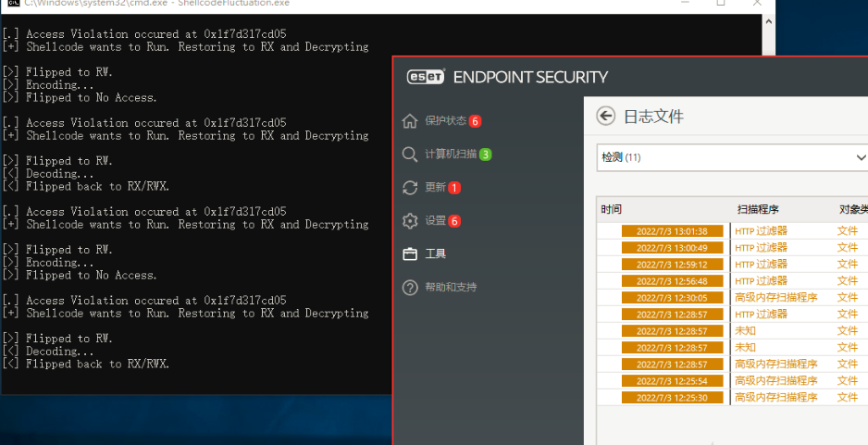Select log entry 2022/7/3 12:56:48
The height and width of the screenshot is (445, 868).
pyautogui.click(x=672, y=280)
